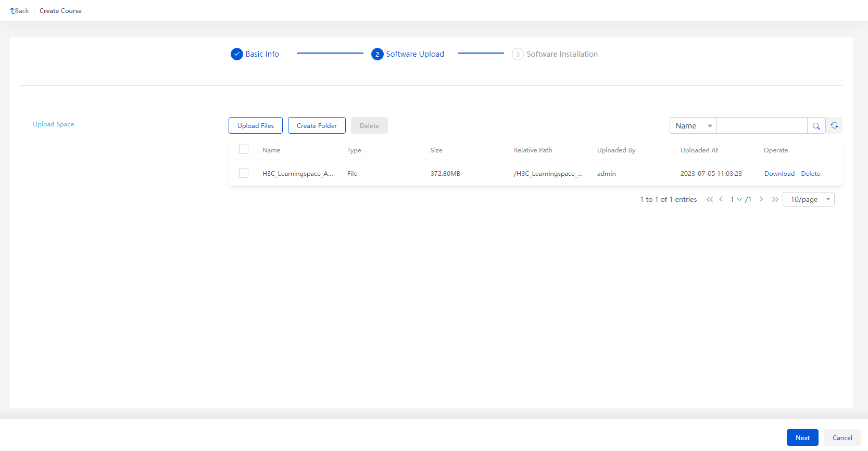Viewport: 868px width, 451px height.
Task: Go to previous page arrow
Action: 721,199
